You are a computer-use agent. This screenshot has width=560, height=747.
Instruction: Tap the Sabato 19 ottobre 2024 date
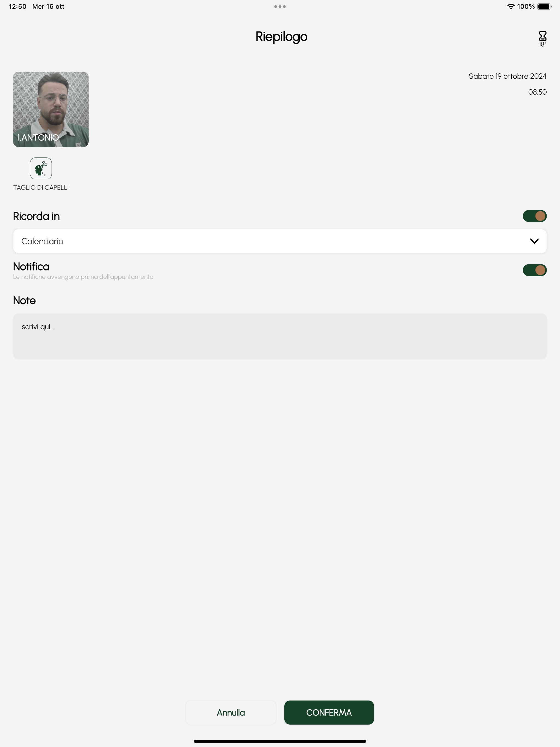[x=507, y=76]
